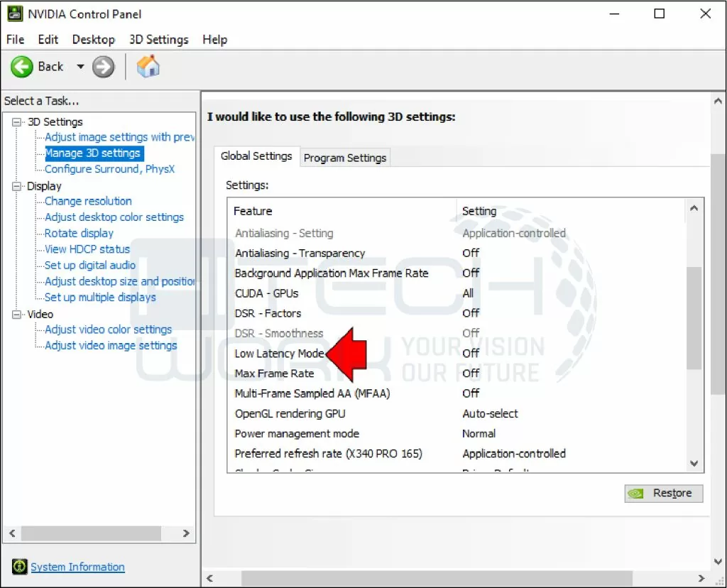
Task: Click the System Information icon
Action: [19, 566]
